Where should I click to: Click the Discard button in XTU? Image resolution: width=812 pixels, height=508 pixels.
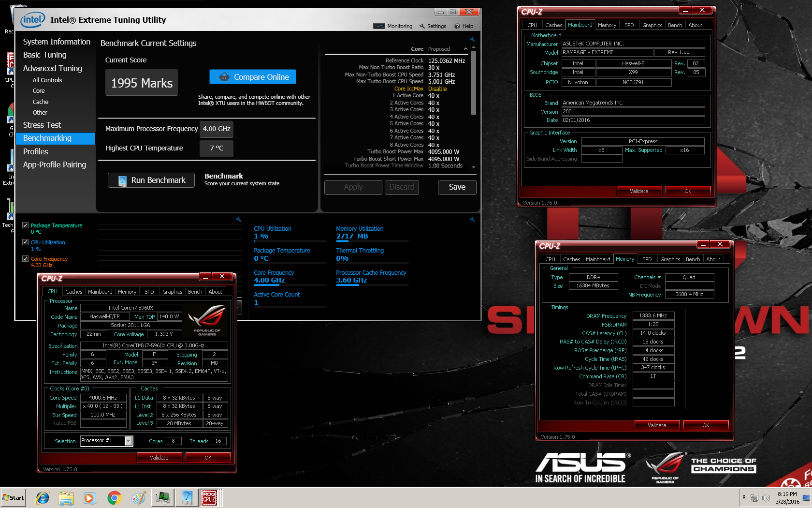click(402, 187)
